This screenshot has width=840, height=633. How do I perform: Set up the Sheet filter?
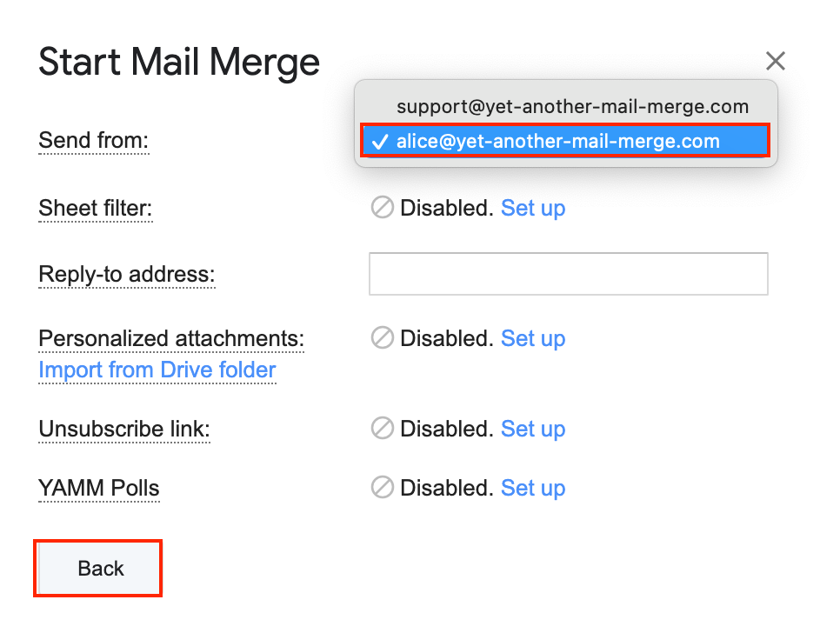[533, 208]
